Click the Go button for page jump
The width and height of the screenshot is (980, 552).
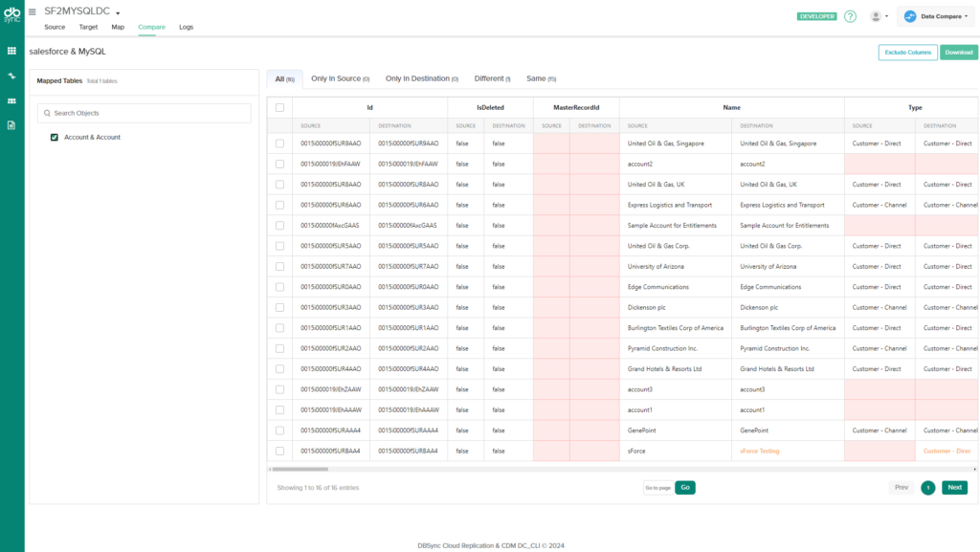(685, 488)
